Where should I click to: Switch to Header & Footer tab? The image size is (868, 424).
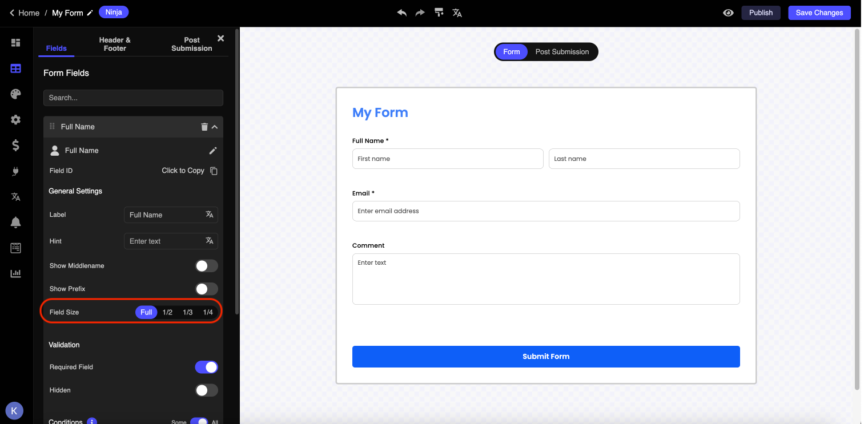click(x=115, y=44)
